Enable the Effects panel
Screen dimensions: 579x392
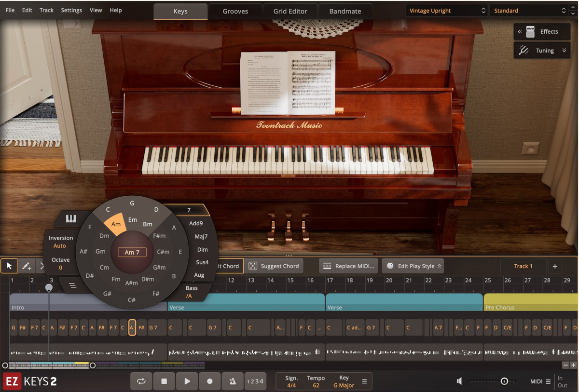542,31
